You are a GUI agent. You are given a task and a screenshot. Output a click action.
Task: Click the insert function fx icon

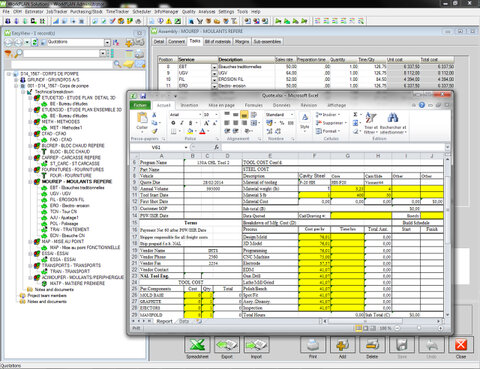pyautogui.click(x=216, y=147)
